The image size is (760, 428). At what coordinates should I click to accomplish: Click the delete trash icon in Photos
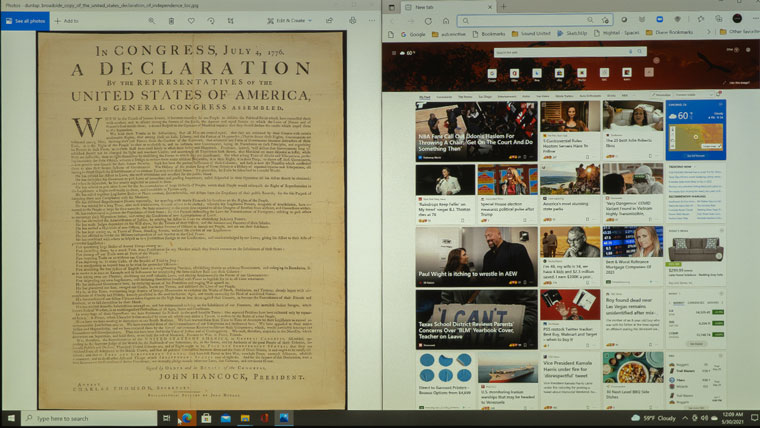coord(171,21)
